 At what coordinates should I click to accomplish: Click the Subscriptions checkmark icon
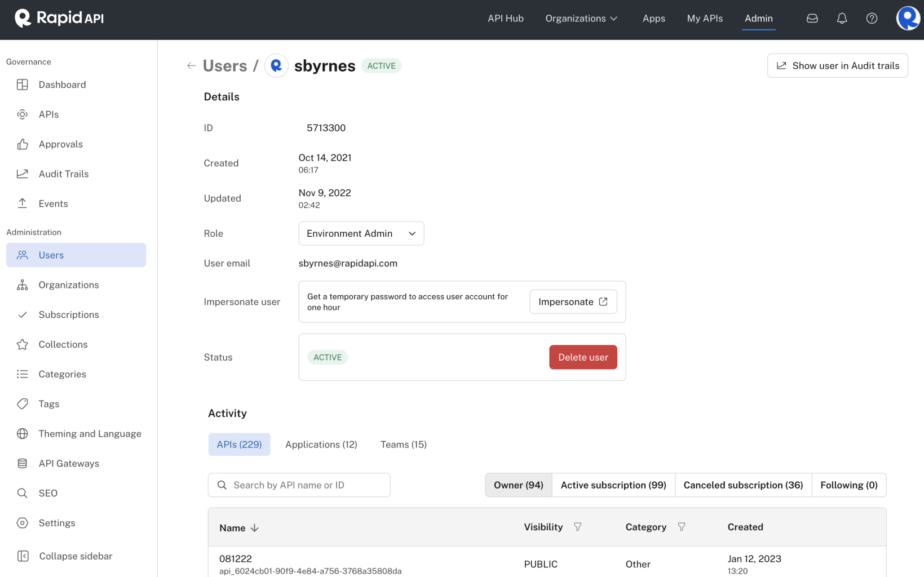[23, 315]
